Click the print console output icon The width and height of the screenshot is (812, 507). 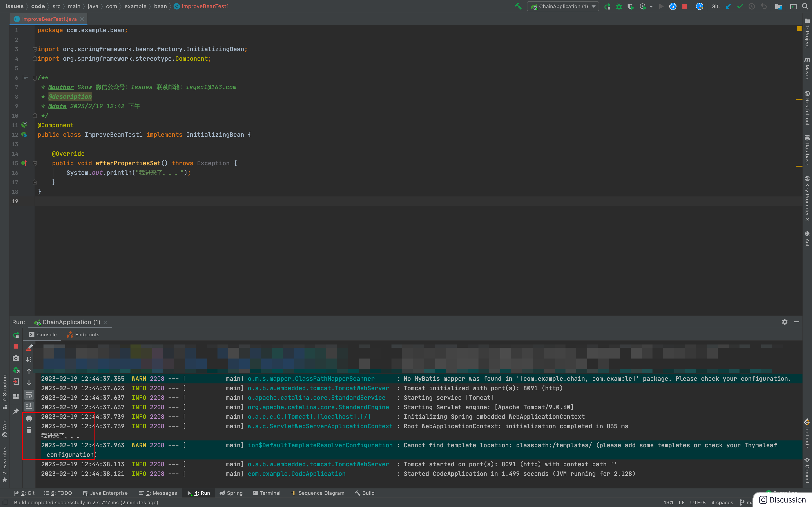(29, 419)
